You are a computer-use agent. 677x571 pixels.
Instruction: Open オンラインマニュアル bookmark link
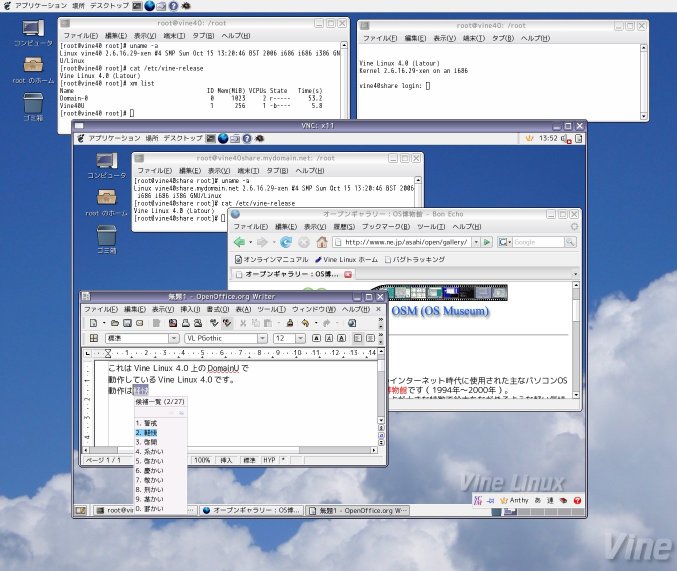(272, 259)
